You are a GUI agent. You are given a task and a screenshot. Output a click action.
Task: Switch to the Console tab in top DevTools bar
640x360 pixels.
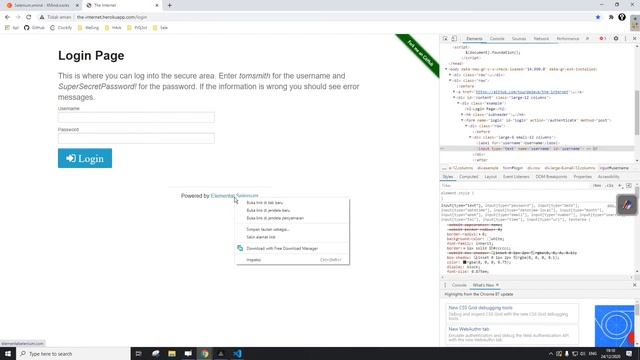tap(497, 38)
